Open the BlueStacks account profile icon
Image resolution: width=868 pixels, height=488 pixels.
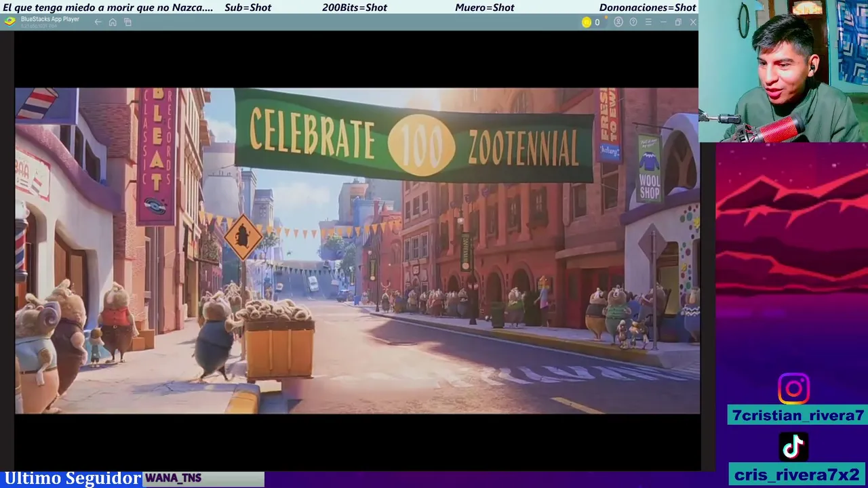tap(618, 22)
